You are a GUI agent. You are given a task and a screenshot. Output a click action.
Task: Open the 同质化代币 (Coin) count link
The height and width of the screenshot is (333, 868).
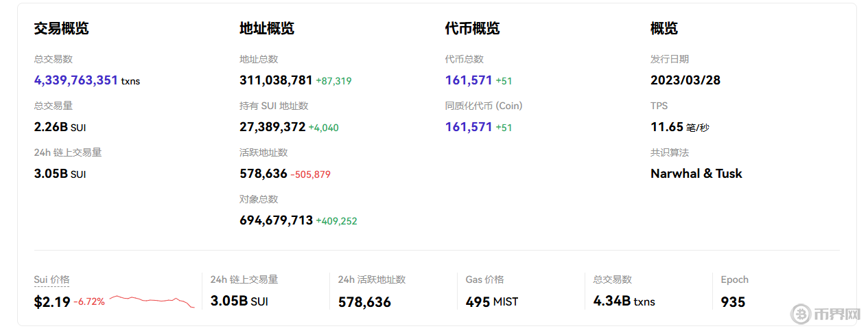(469, 127)
